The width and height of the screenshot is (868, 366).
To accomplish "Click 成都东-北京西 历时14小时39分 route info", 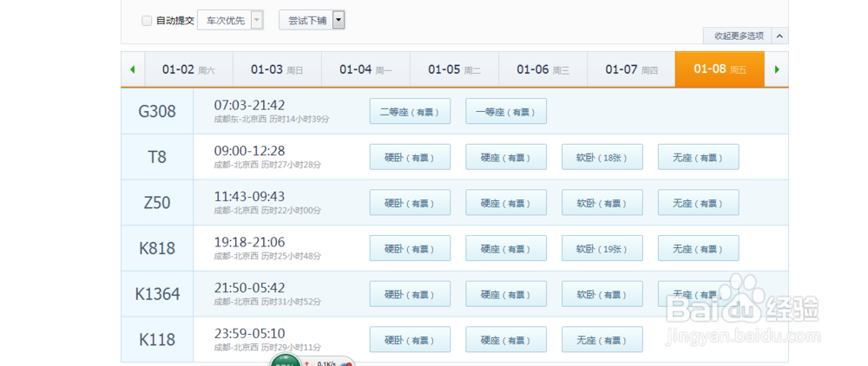I will (x=272, y=119).
